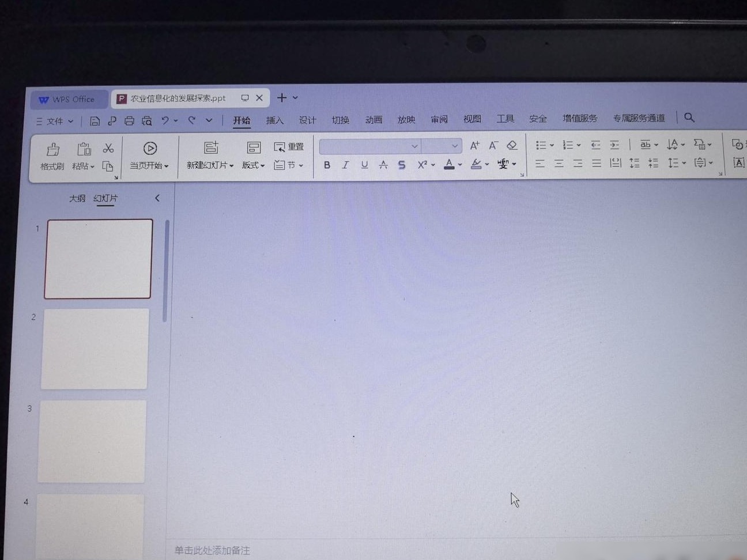Open search with magnifier icon
747x560 pixels.
click(x=689, y=118)
